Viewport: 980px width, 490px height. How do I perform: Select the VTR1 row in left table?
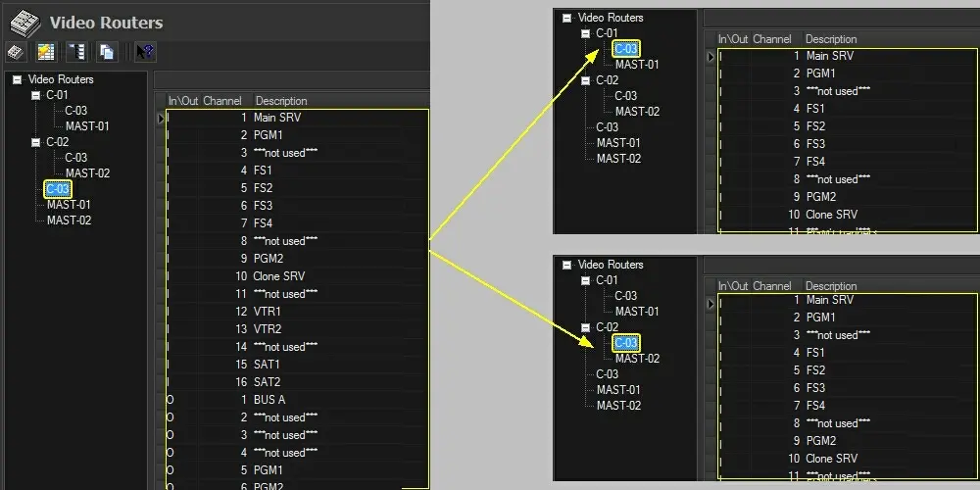pos(267,312)
